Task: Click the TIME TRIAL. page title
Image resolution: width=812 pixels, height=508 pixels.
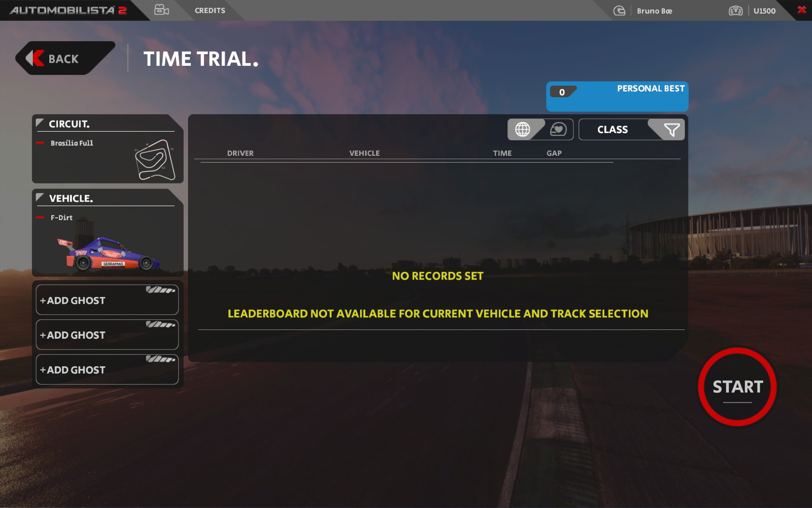Action: click(x=201, y=59)
